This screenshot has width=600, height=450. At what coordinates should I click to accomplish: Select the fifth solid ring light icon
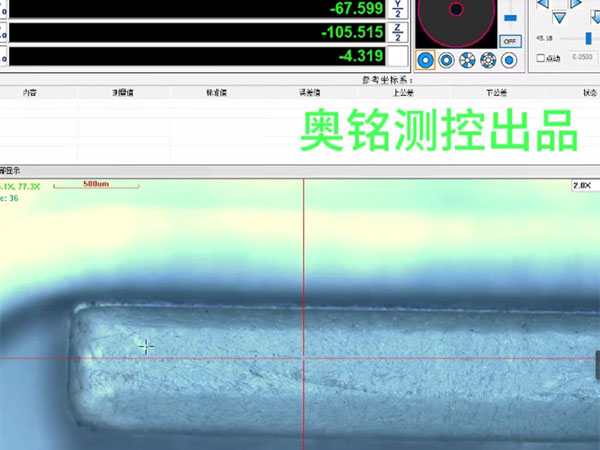[x=509, y=60]
